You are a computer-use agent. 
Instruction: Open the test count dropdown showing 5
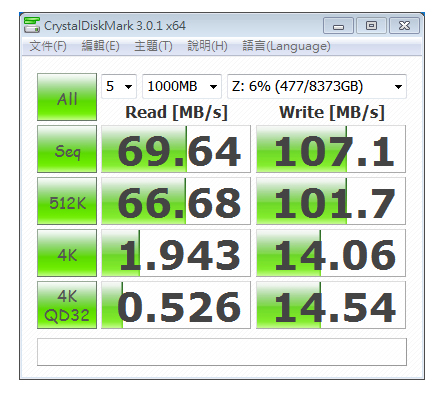click(119, 86)
